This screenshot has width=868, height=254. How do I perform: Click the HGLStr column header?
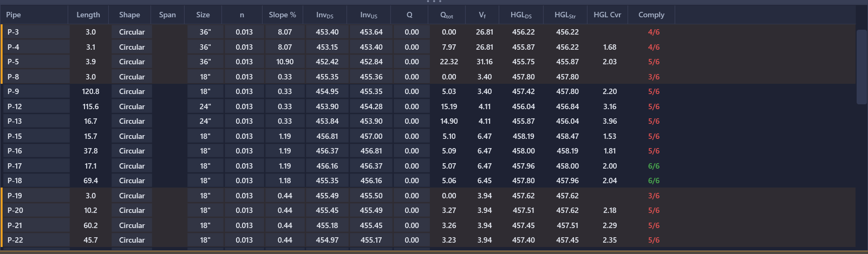565,15
